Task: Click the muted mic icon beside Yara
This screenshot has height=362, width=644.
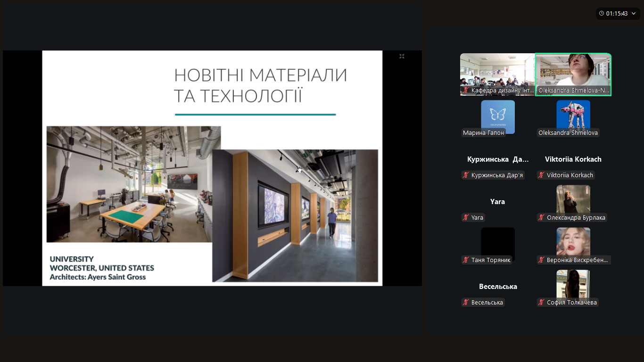Action: coord(466,218)
